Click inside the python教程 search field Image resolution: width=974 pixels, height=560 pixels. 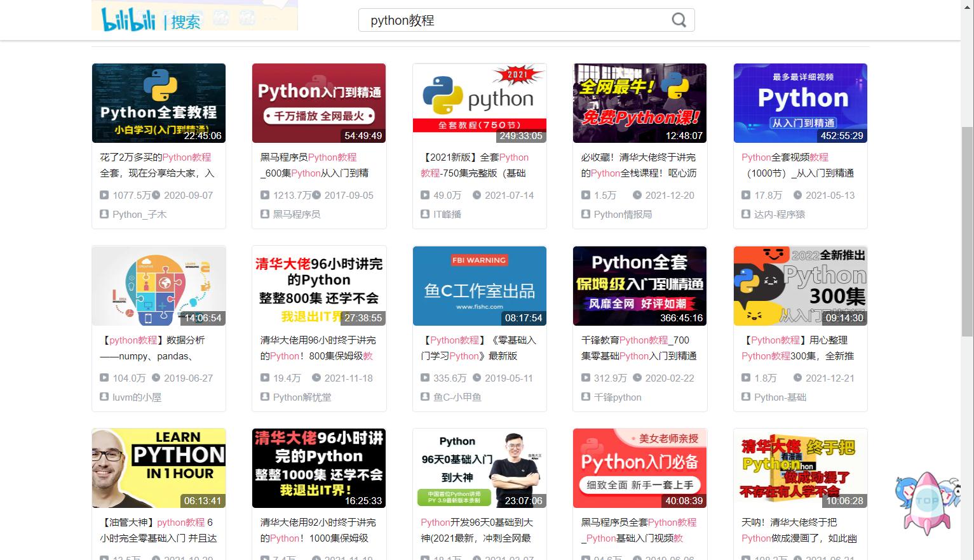[x=508, y=20]
